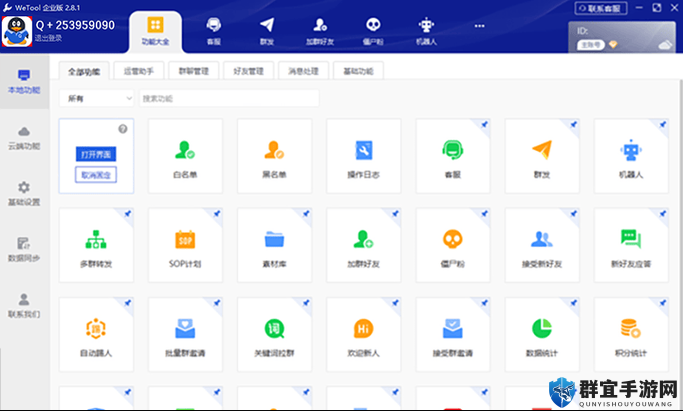Click the diamond badge beside 主账号
The width and height of the screenshot is (683, 411).
pos(613,44)
